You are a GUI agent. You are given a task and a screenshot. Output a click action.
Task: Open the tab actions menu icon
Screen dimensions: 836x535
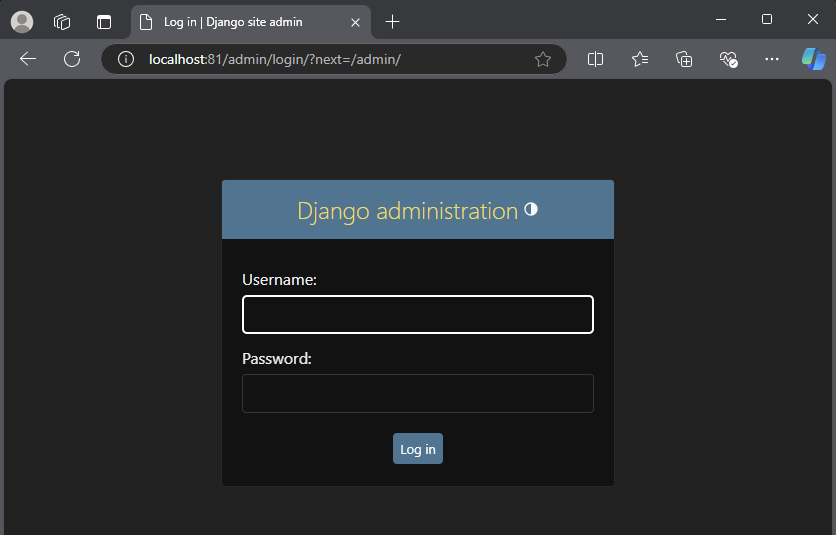[103, 22]
